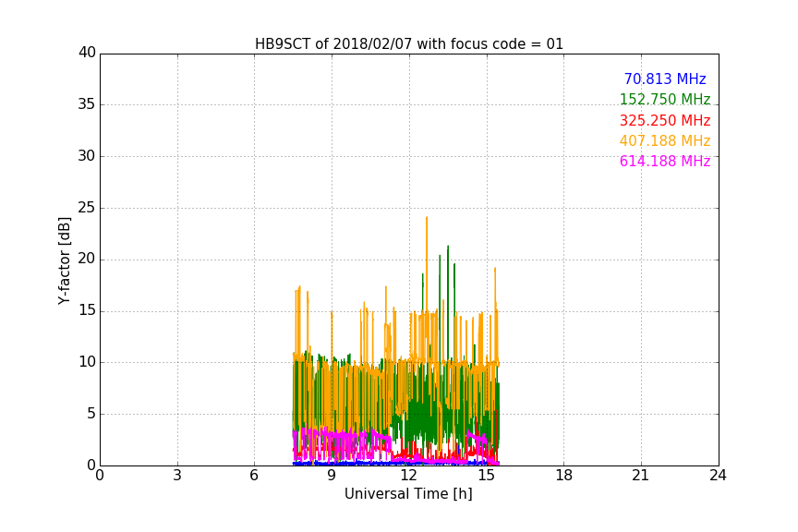
Task: Select the 614.188 MHz legend label
Action: [665, 161]
